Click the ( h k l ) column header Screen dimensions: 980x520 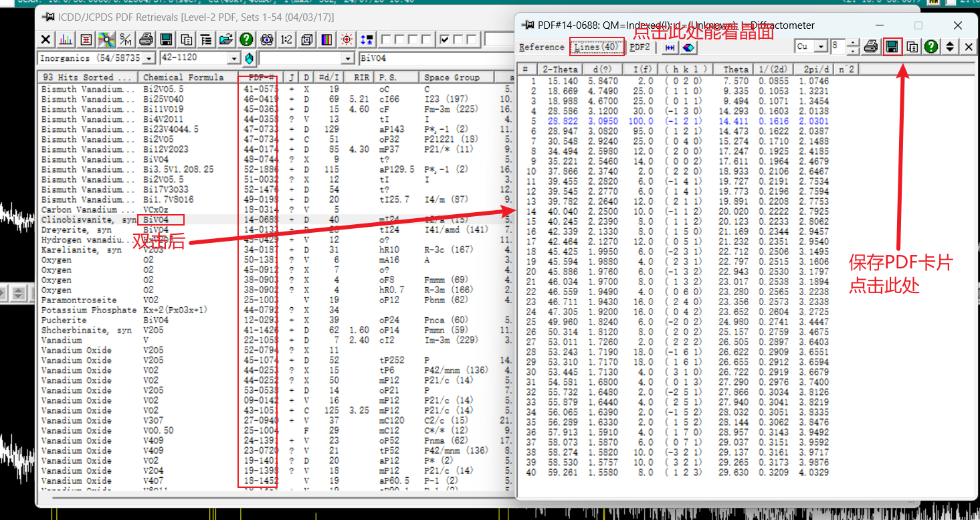click(686, 69)
